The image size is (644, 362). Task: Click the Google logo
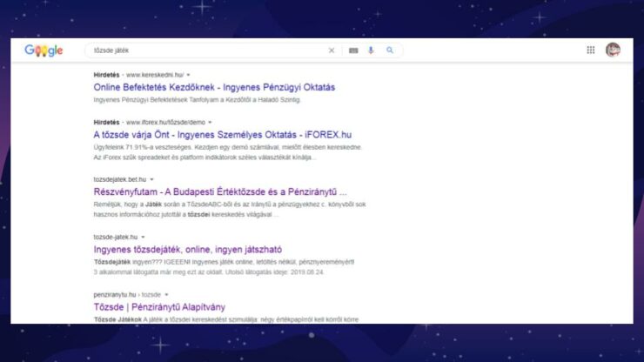[x=44, y=50]
